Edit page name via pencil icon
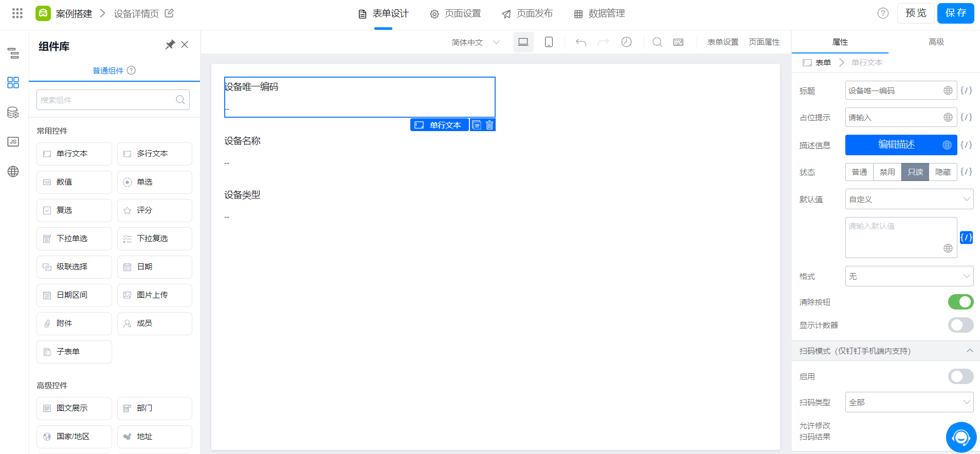This screenshot has height=454, width=980. pos(169,13)
